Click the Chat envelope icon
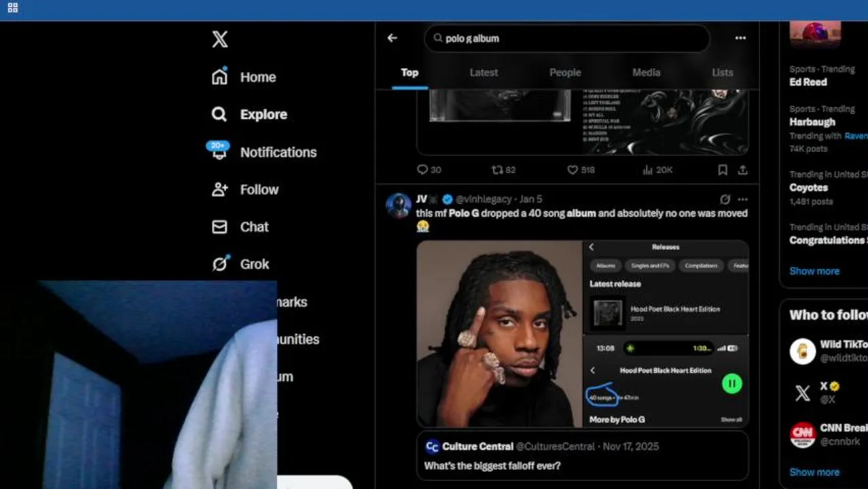Viewport: 868px width, 489px height. click(x=219, y=227)
